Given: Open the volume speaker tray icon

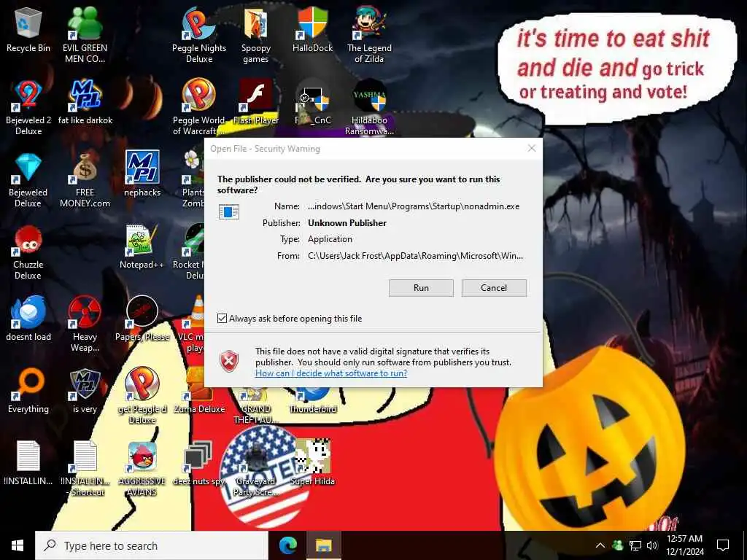Looking at the screenshot, I should pyautogui.click(x=652, y=545).
